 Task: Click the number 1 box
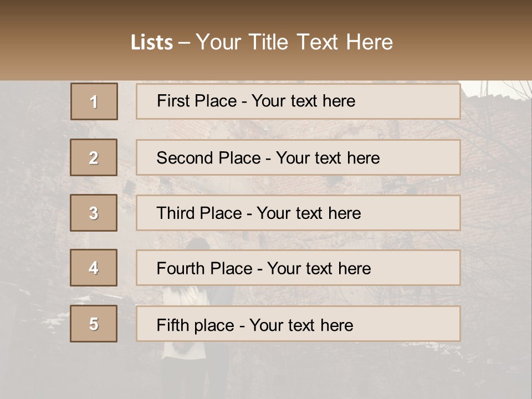(94, 101)
